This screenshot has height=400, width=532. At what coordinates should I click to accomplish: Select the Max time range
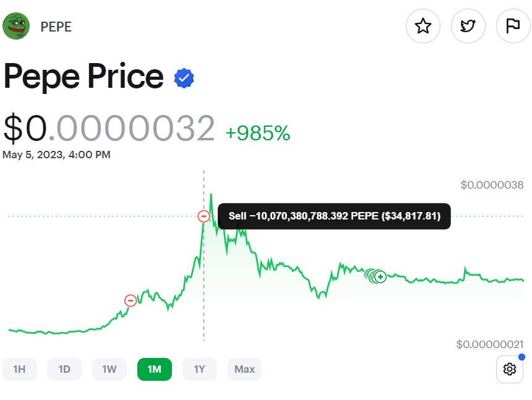click(244, 370)
